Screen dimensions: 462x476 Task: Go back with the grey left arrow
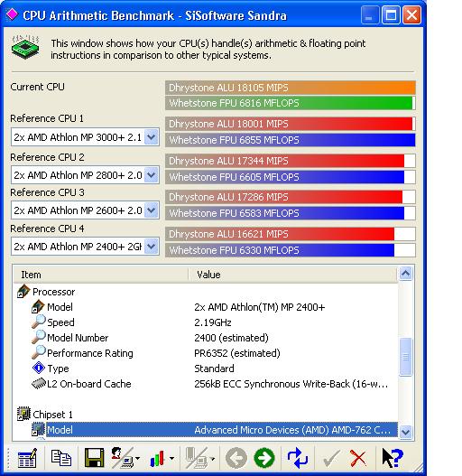coord(236,458)
